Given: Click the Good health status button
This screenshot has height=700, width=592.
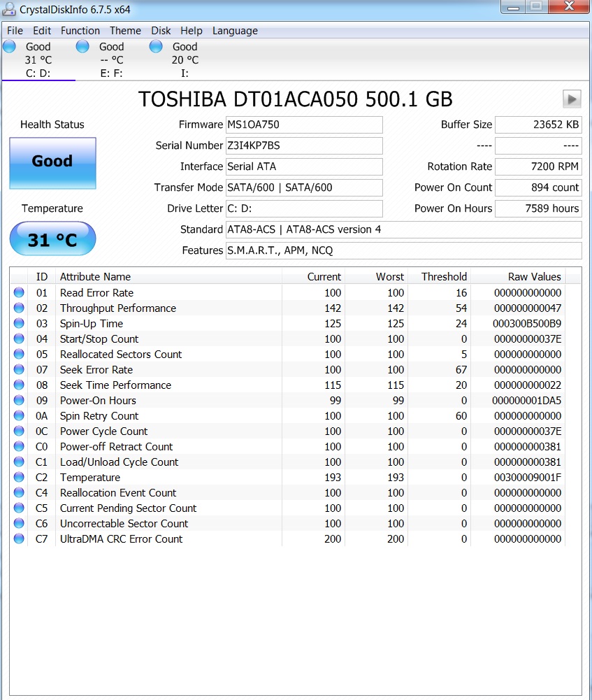Looking at the screenshot, I should (52, 162).
